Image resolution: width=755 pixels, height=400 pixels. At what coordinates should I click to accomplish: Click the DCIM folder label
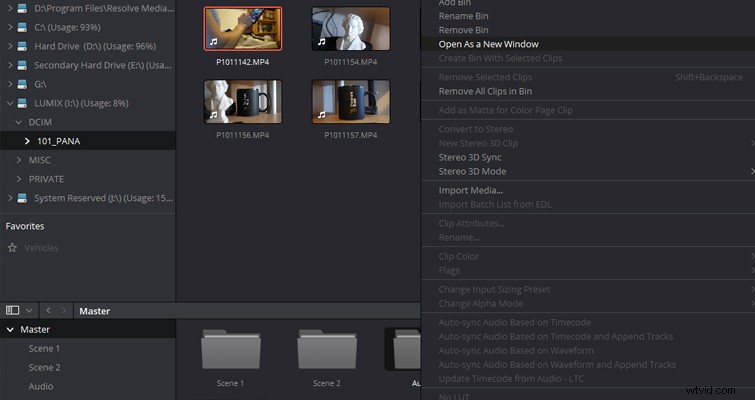40,122
